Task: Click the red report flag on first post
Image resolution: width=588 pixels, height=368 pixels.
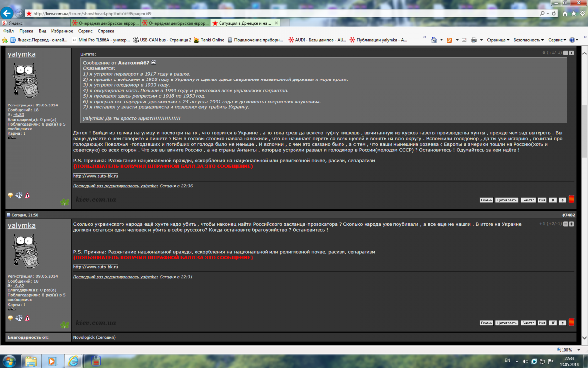Action: [571, 199]
